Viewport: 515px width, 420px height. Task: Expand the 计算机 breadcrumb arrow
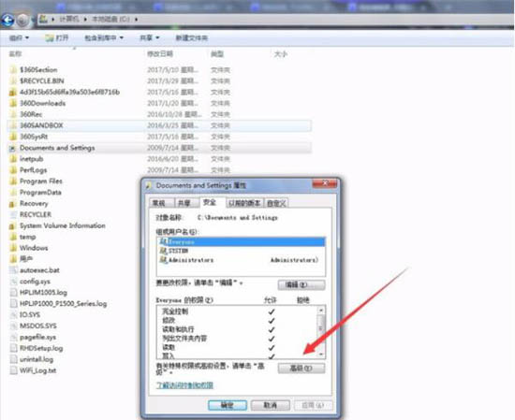85,20
